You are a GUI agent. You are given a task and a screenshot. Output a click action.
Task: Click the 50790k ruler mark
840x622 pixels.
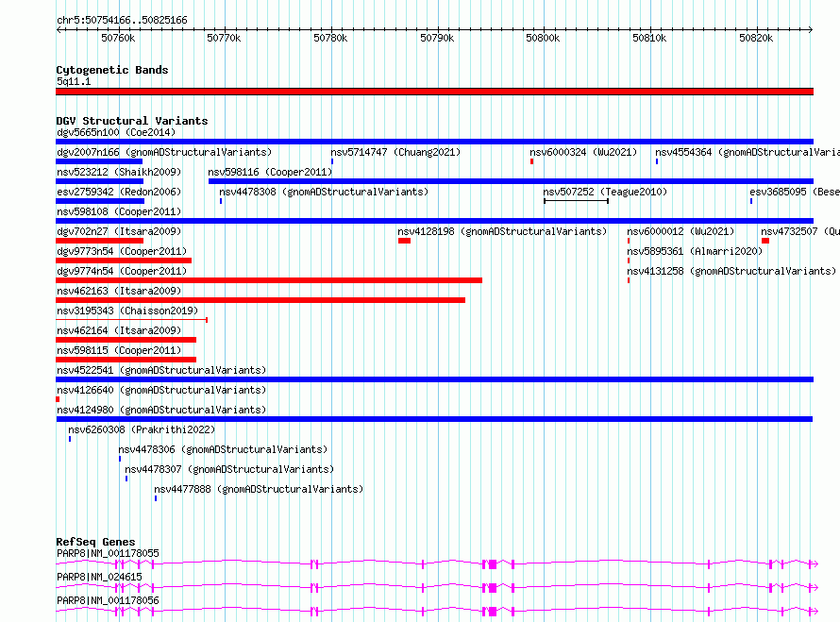[437, 38]
